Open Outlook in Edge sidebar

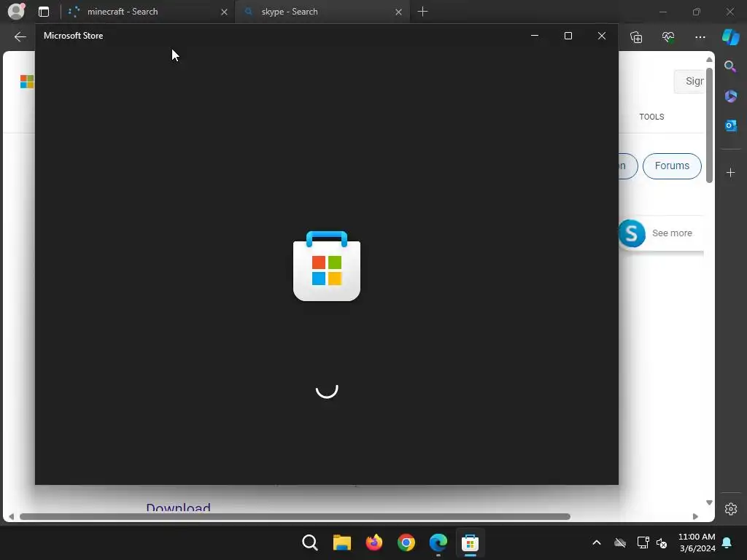[x=731, y=125]
